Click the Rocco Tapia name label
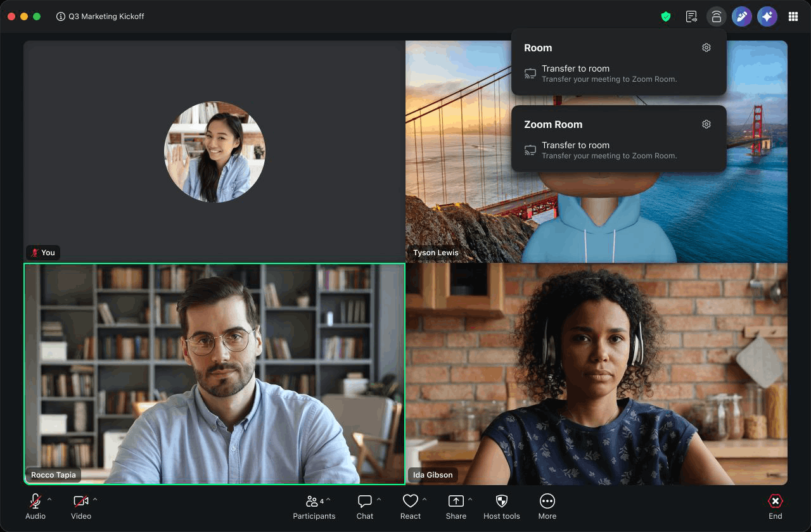The image size is (811, 532). click(x=53, y=475)
